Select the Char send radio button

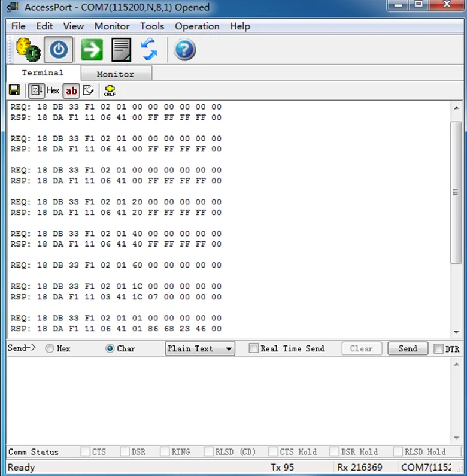(x=110, y=348)
